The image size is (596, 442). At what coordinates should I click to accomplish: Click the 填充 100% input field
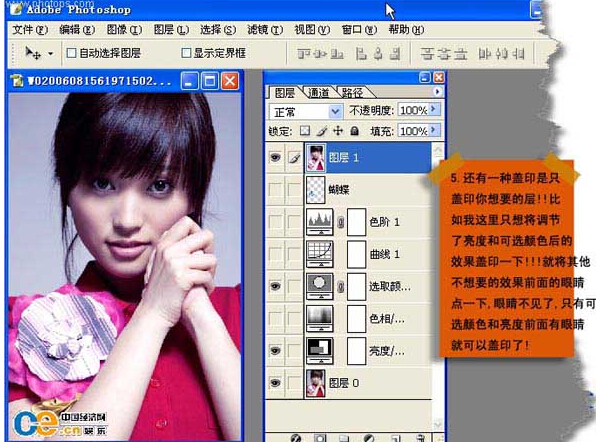413,131
